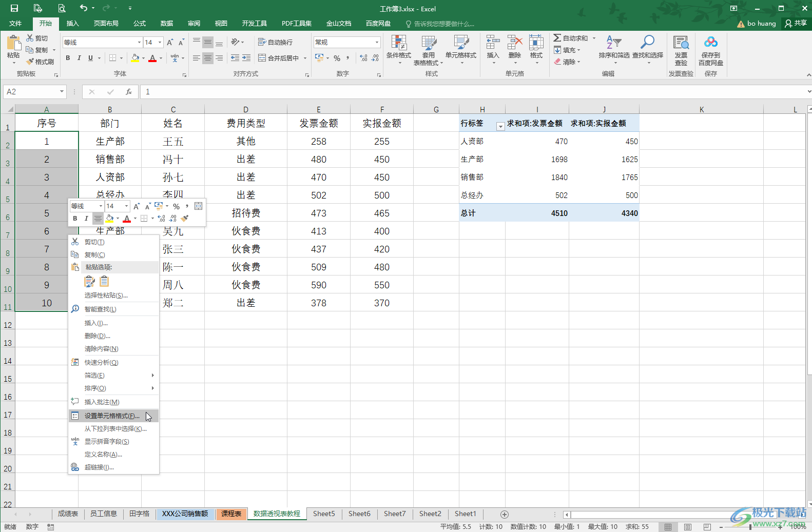Expand the Sort (排序) submenu

(x=113, y=388)
